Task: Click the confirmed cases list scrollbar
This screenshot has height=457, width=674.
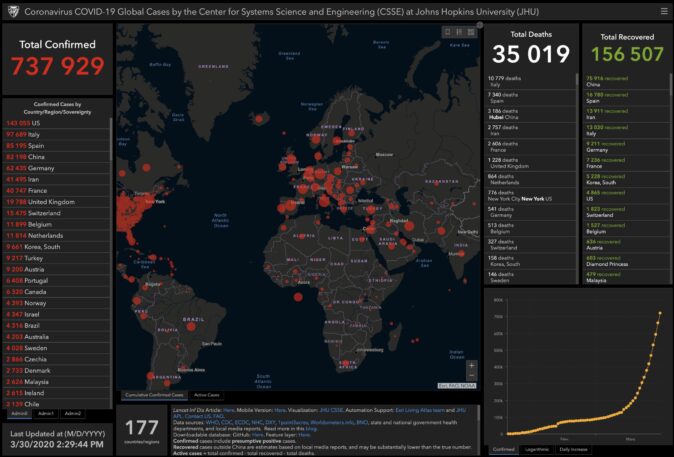Action: pos(111,140)
